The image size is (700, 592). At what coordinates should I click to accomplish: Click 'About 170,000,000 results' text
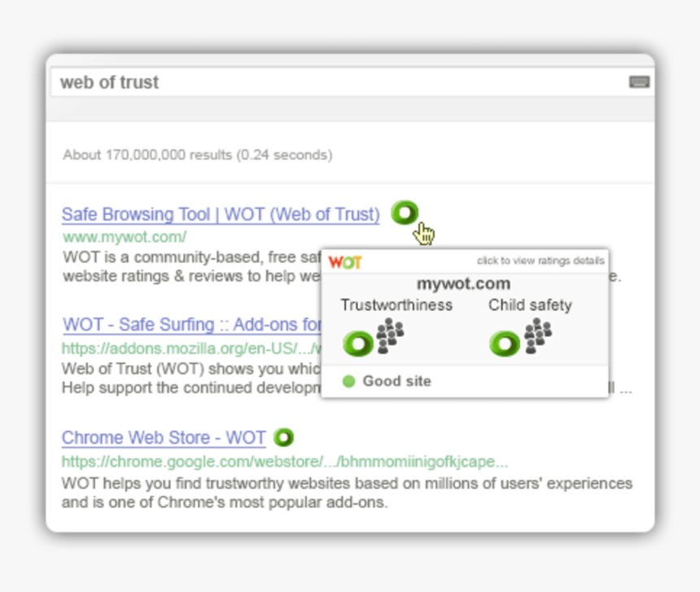pyautogui.click(x=198, y=155)
